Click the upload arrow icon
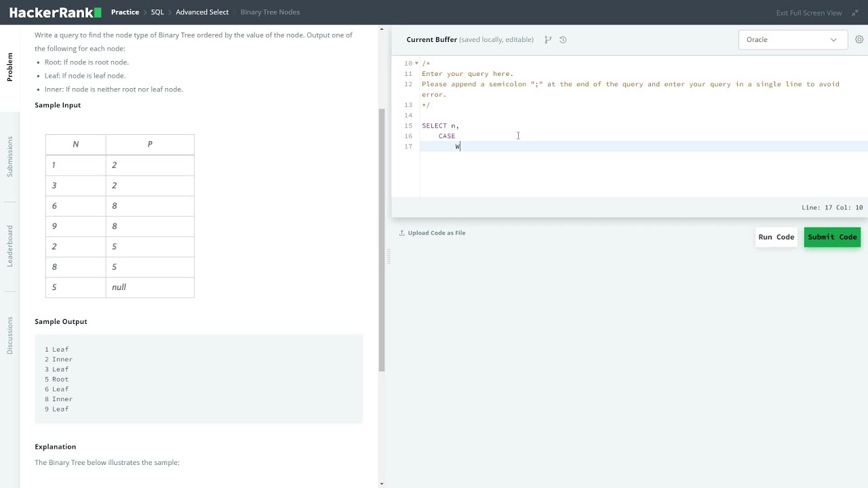 click(x=402, y=233)
